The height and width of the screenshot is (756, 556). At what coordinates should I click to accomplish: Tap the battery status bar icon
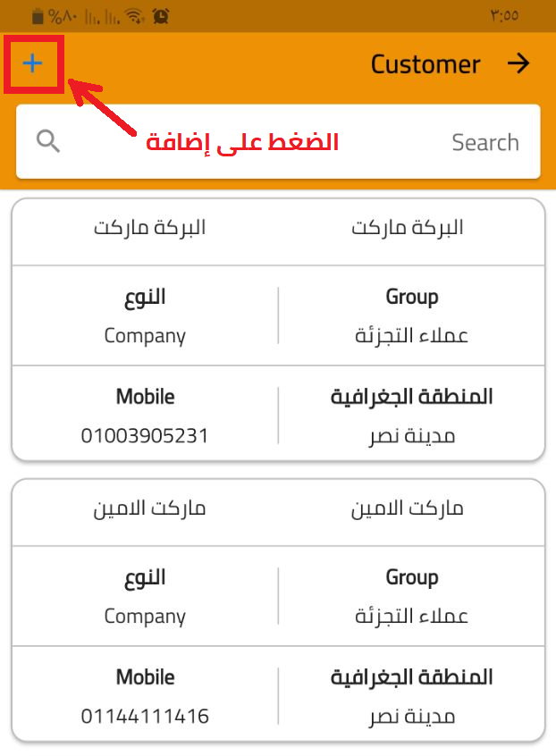(38, 16)
